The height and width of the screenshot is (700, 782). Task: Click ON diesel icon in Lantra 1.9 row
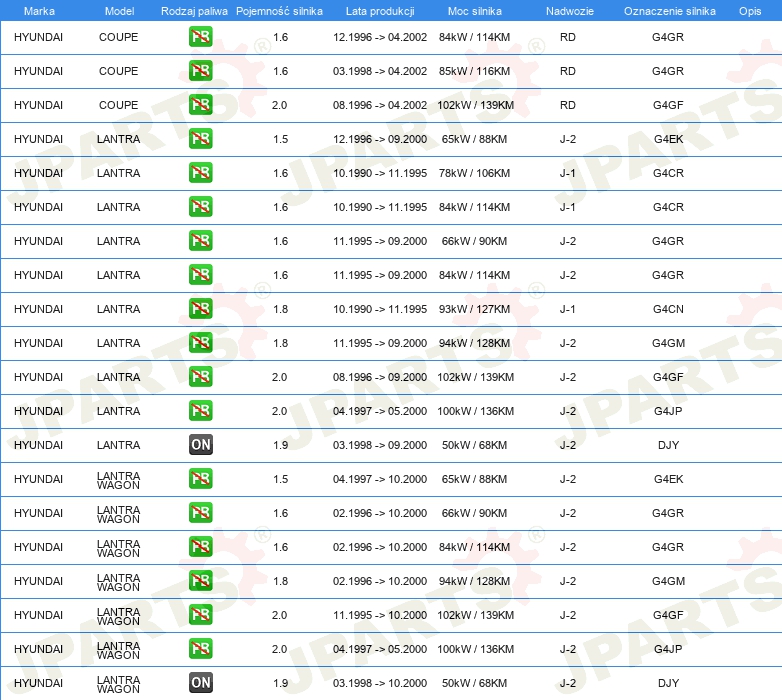pyautogui.click(x=200, y=445)
